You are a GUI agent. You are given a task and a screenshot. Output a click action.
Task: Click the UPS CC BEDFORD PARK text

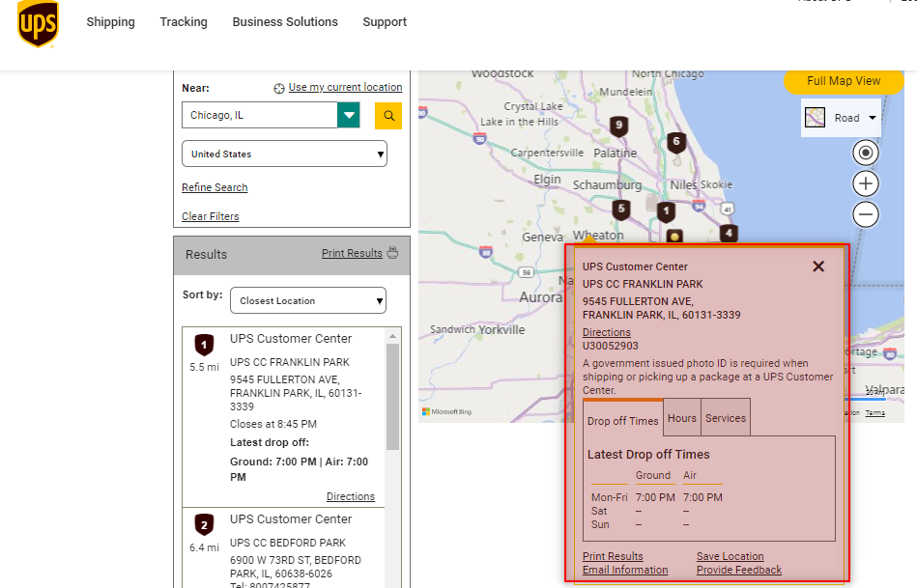[x=288, y=543]
